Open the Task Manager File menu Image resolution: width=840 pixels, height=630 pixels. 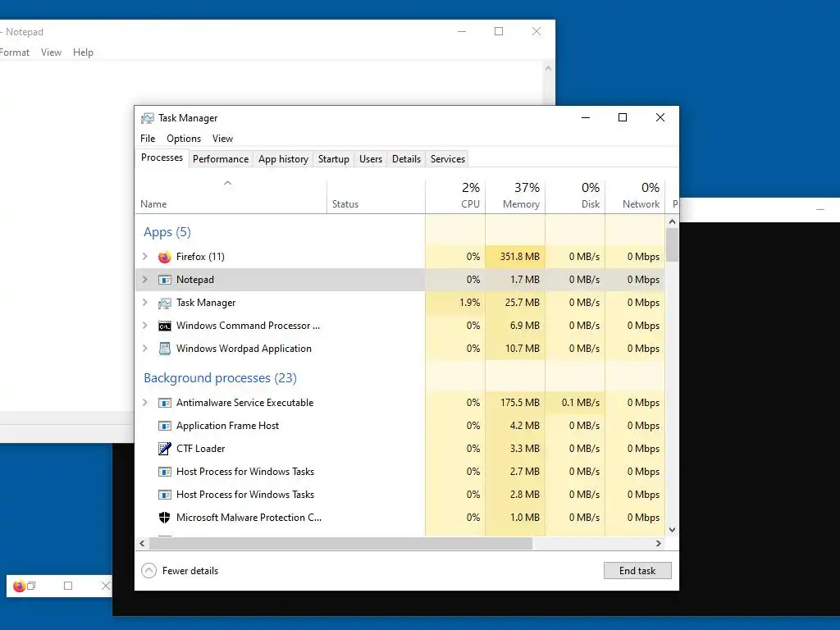coord(148,138)
